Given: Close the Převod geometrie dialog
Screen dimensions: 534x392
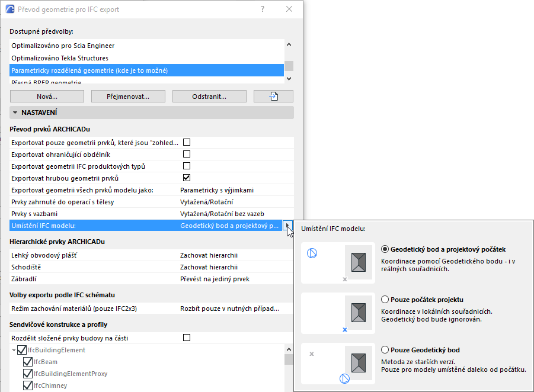Looking at the screenshot, I should [289, 9].
